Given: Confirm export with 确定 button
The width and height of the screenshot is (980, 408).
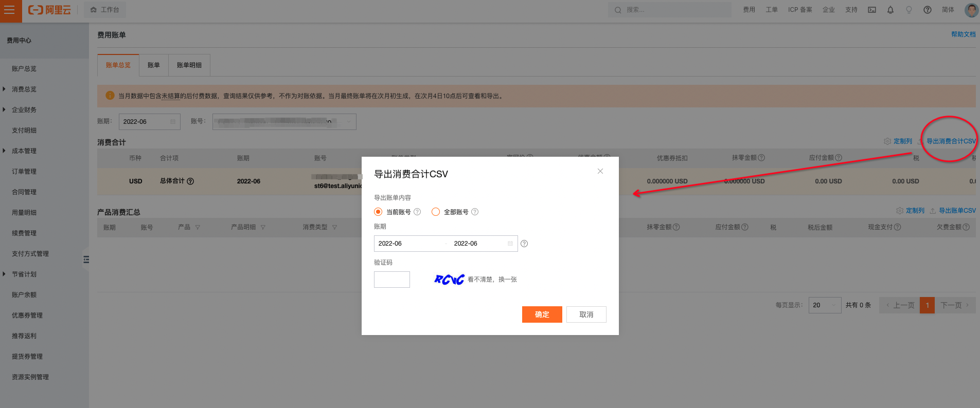Looking at the screenshot, I should click(542, 314).
